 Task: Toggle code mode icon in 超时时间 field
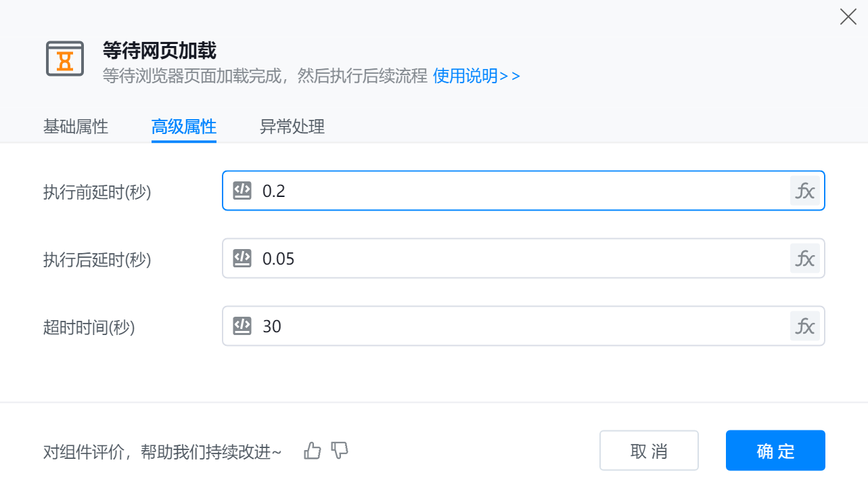242,326
